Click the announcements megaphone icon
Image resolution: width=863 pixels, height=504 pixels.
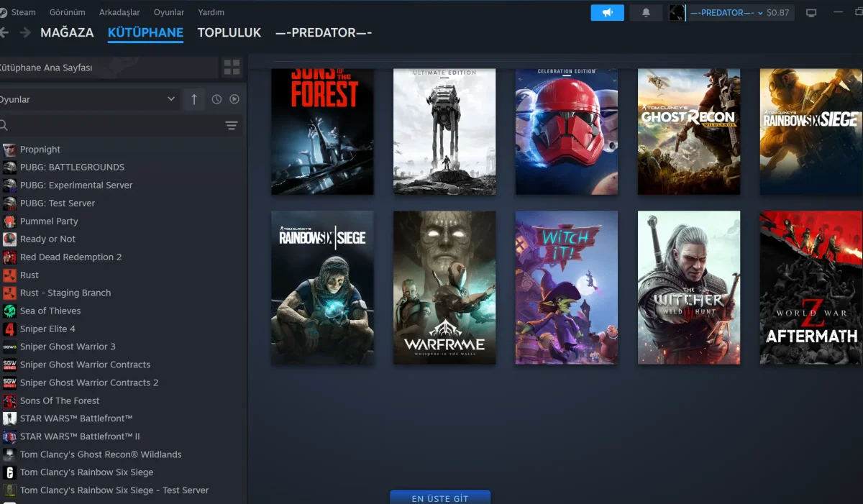(x=607, y=13)
